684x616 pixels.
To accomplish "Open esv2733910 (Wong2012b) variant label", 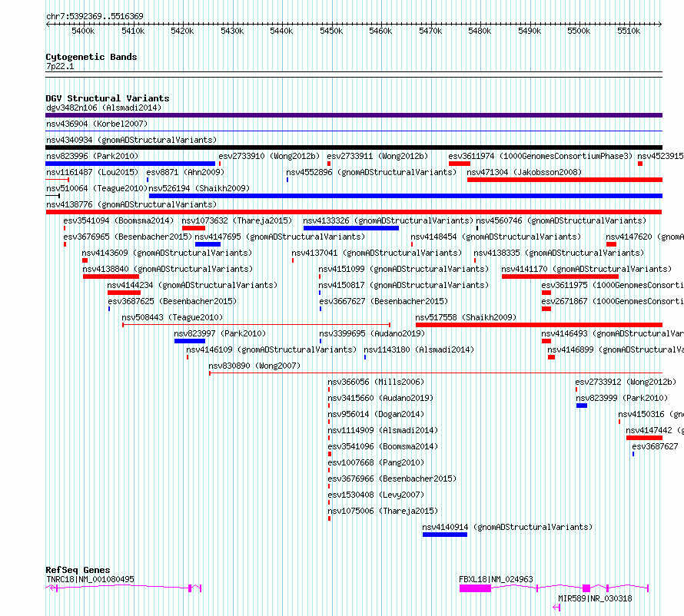I will pyautogui.click(x=269, y=156).
